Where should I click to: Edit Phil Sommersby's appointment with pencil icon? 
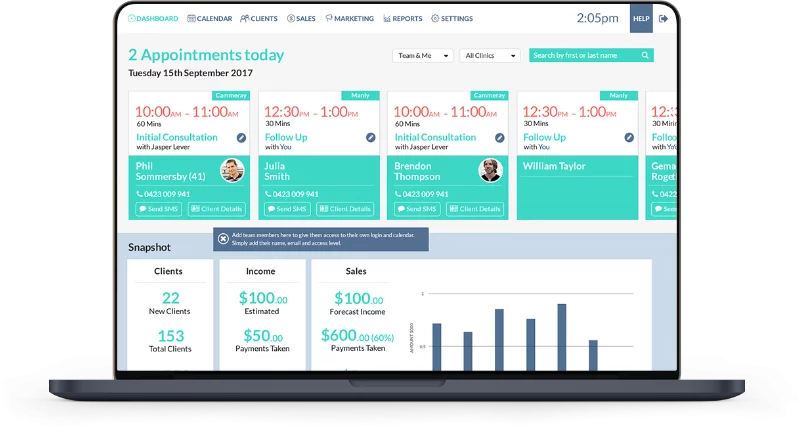241,138
